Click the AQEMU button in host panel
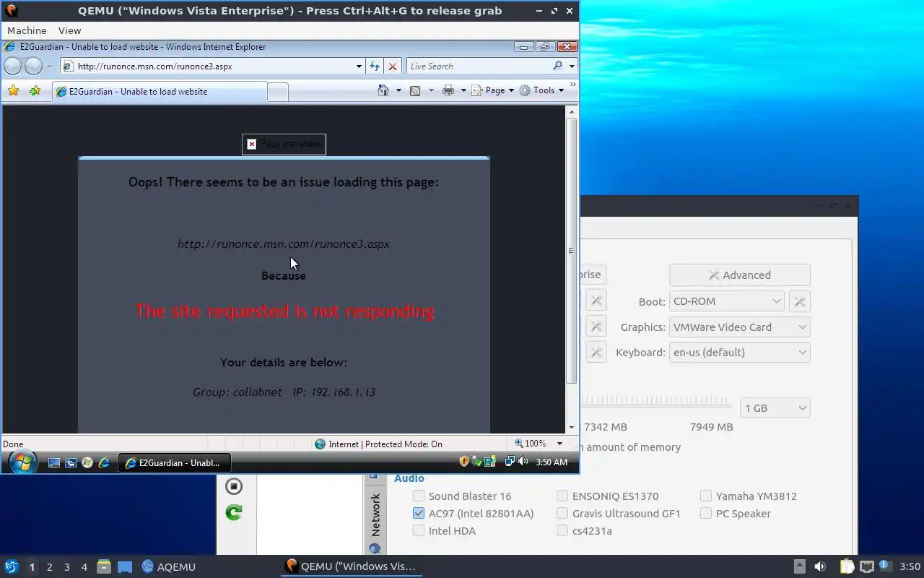This screenshot has height=578, width=924. pyautogui.click(x=168, y=566)
